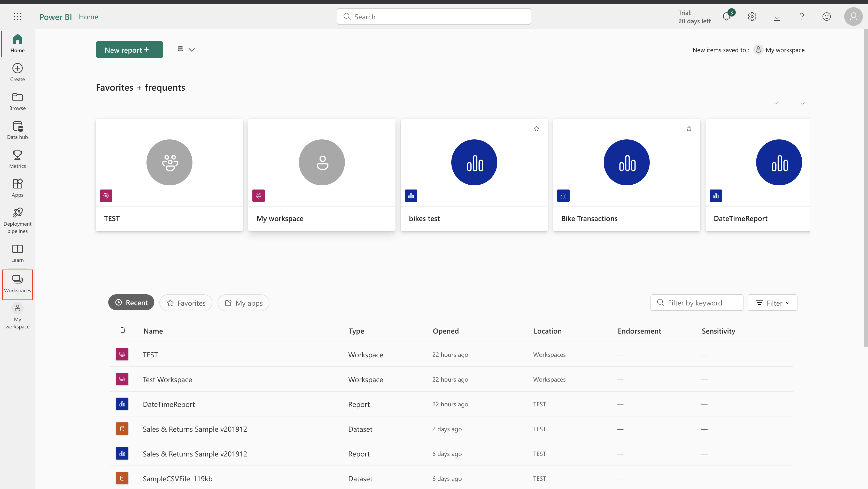868x489 pixels.
Task: Click the Trial 20 days left text
Action: click(694, 17)
